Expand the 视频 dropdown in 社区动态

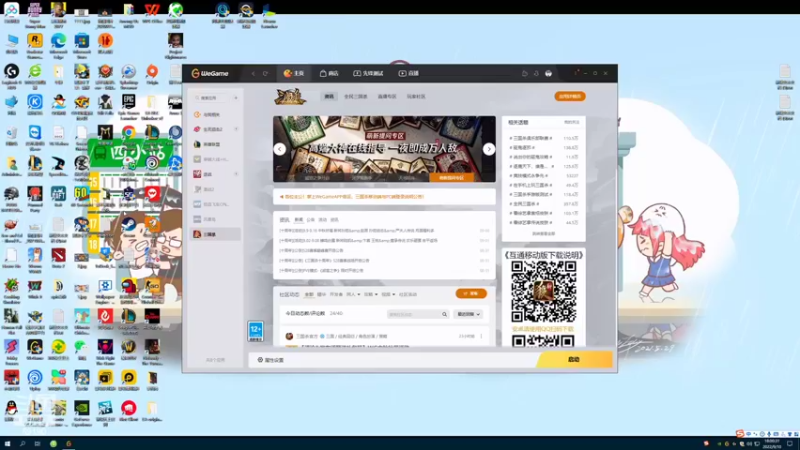(388, 295)
